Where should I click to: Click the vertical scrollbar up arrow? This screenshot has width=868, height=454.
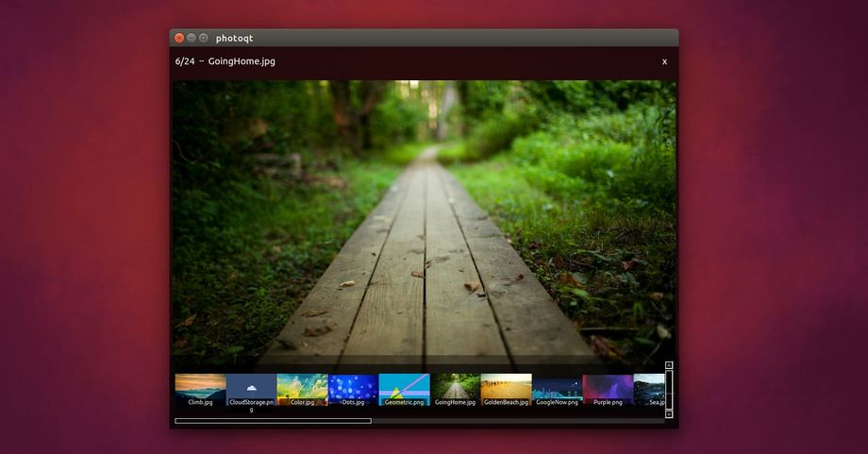(669, 365)
